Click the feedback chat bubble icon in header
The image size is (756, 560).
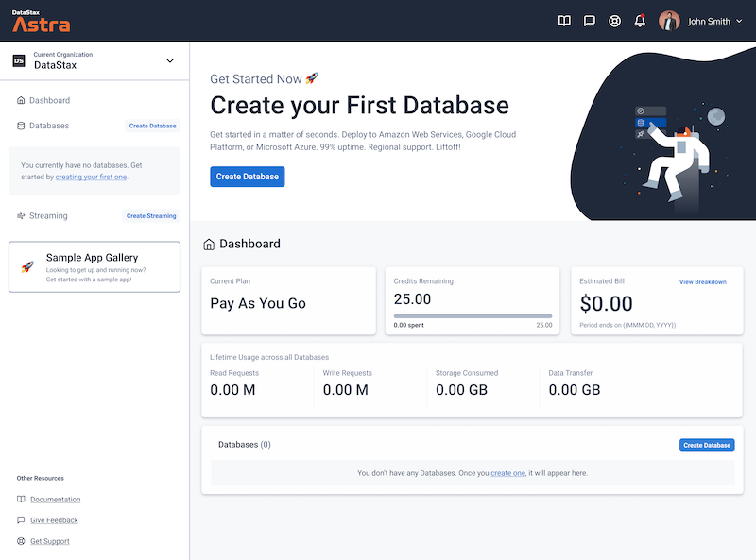(x=589, y=21)
